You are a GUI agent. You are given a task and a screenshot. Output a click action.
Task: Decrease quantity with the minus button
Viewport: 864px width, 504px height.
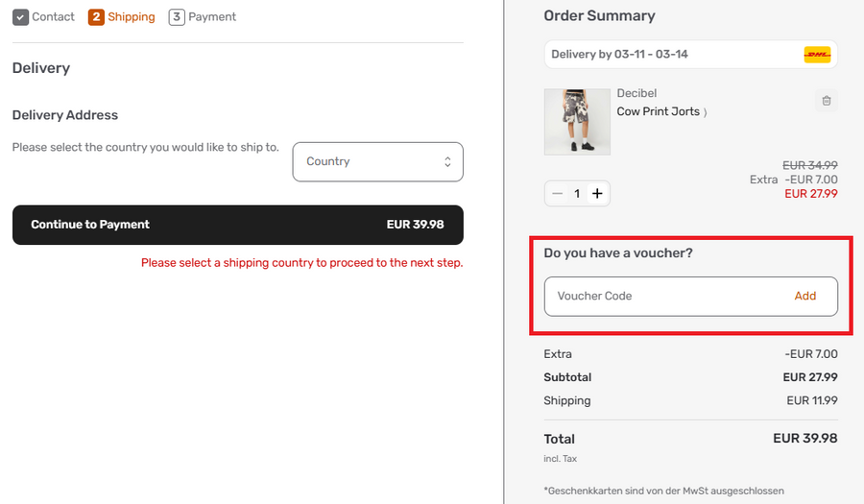pyautogui.click(x=558, y=193)
